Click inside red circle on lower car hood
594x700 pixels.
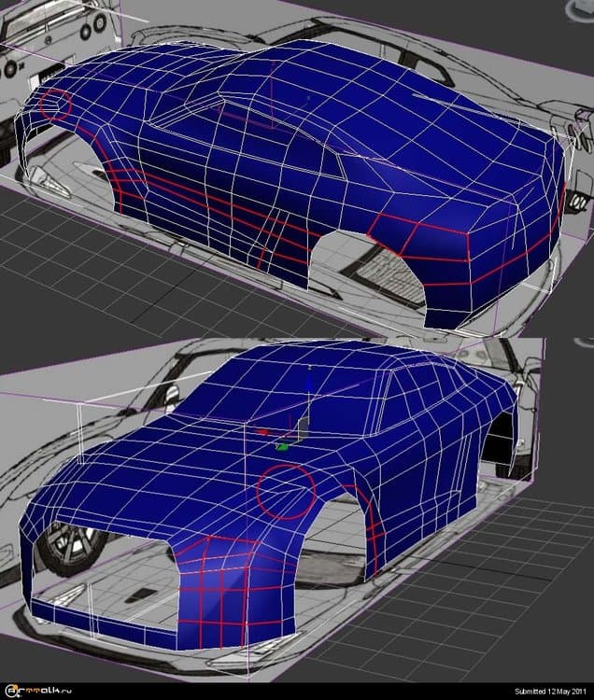click(286, 490)
